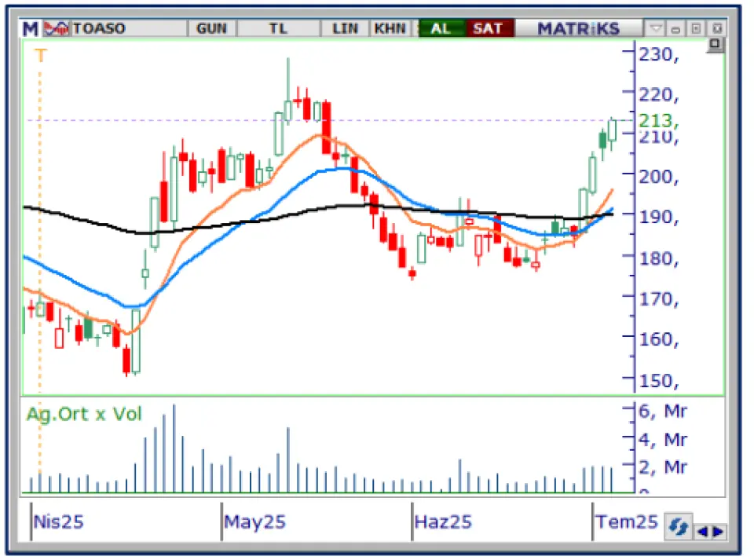The height and width of the screenshot is (560, 754).
Task: Click the 190 price axis label
Action: [x=658, y=218]
